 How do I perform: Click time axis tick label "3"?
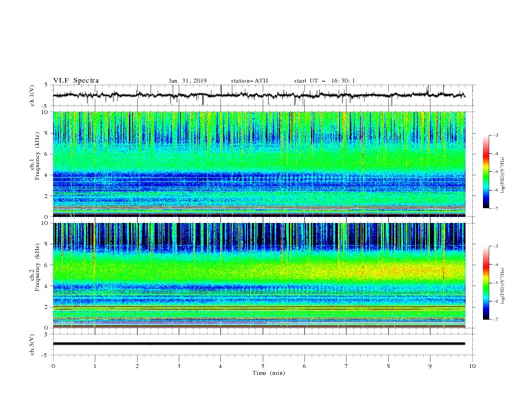(179, 366)
